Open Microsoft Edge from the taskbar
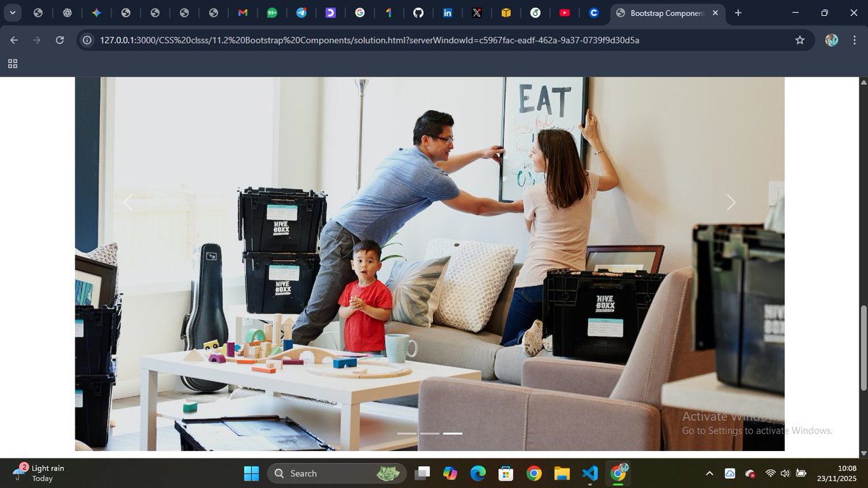The width and height of the screenshot is (868, 488). pos(478,473)
